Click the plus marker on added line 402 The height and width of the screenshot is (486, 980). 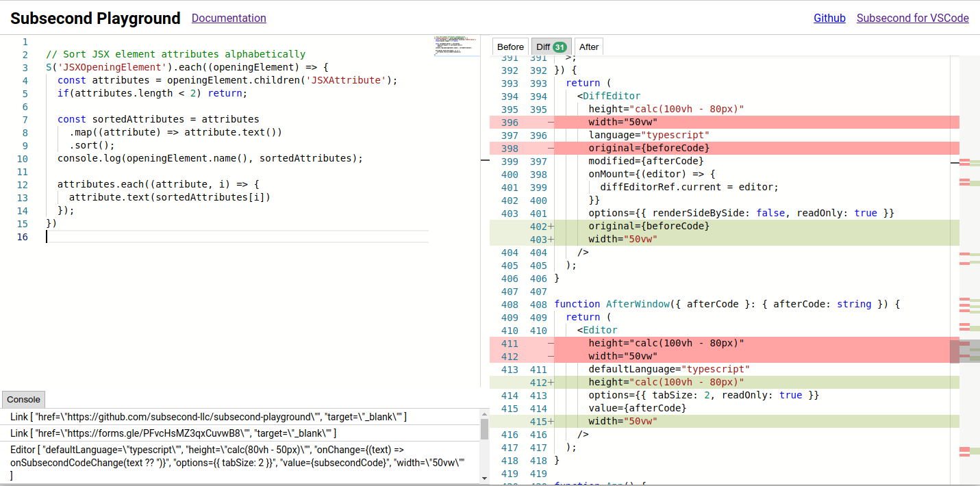click(x=551, y=227)
